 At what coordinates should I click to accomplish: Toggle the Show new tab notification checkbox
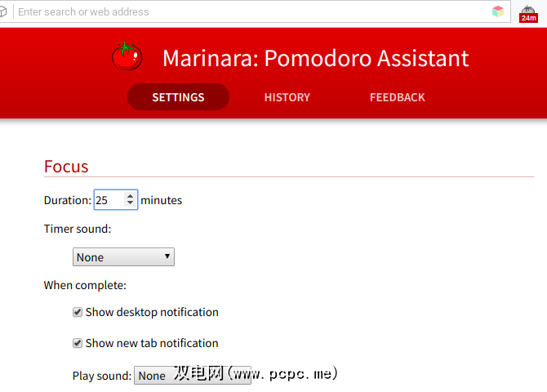pyautogui.click(x=78, y=343)
